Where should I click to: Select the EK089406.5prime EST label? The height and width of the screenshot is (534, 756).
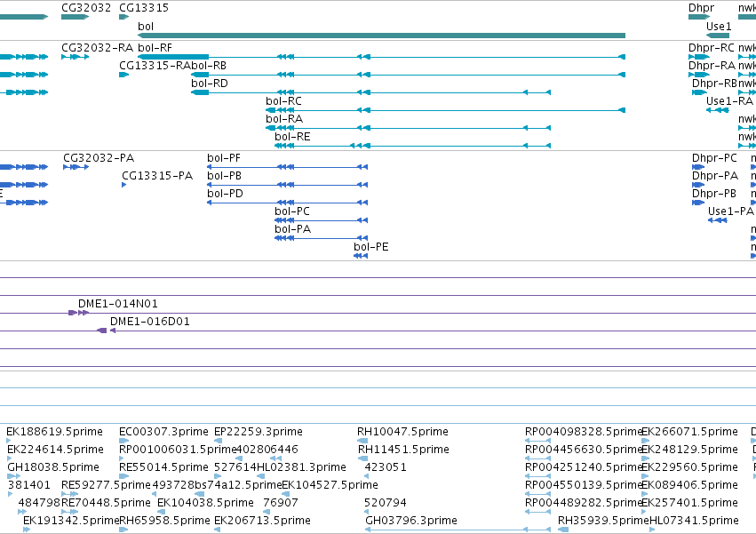[689, 485]
